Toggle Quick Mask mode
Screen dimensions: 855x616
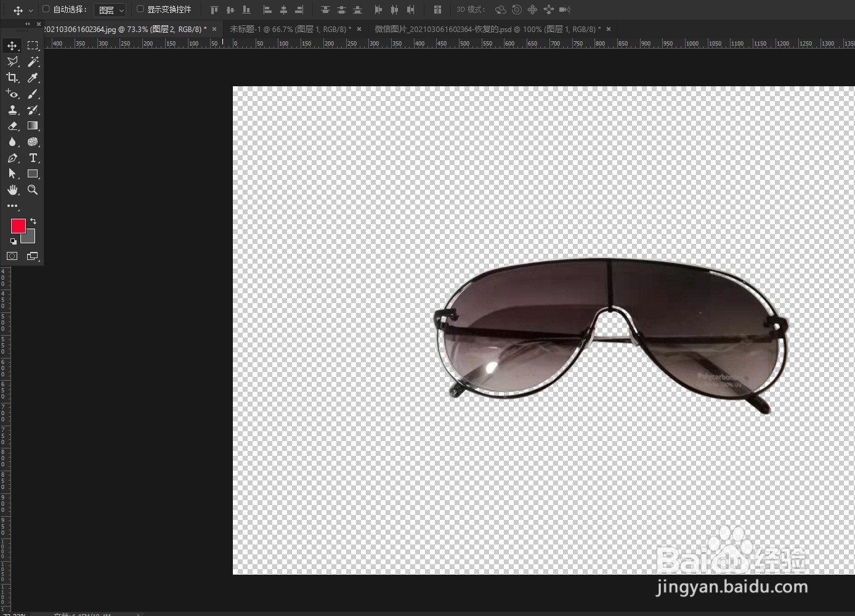pyautogui.click(x=12, y=256)
